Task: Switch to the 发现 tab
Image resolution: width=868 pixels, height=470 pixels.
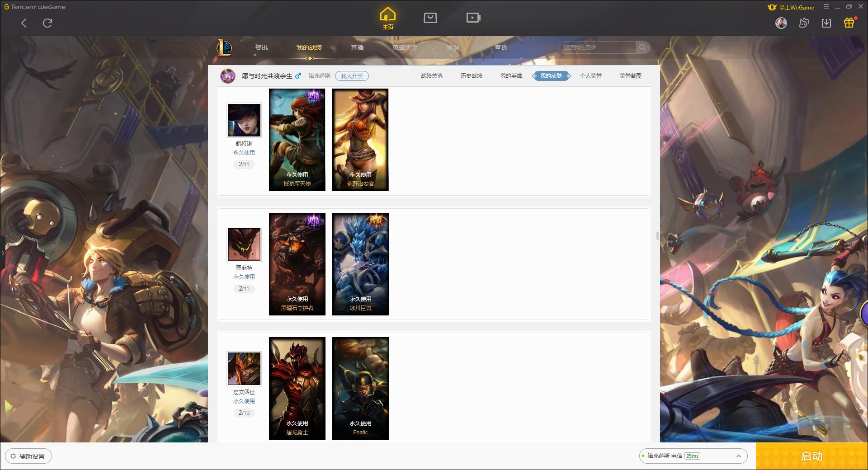Action: click(x=453, y=47)
